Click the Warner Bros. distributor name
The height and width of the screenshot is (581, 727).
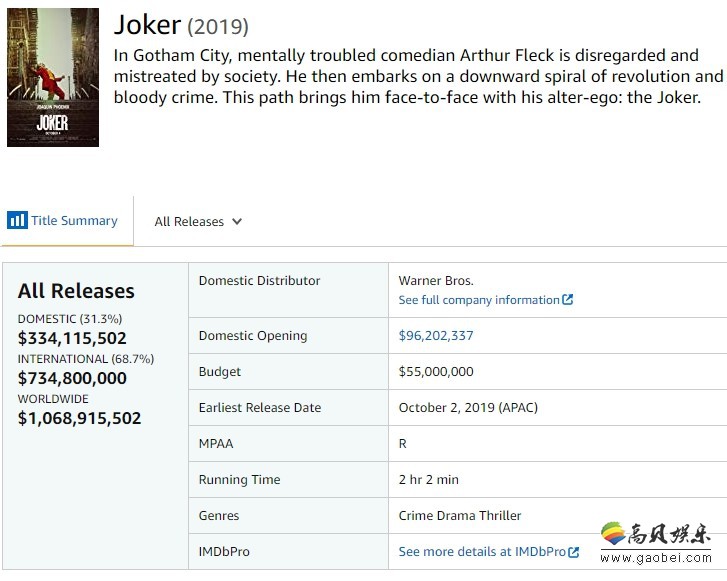coord(436,281)
